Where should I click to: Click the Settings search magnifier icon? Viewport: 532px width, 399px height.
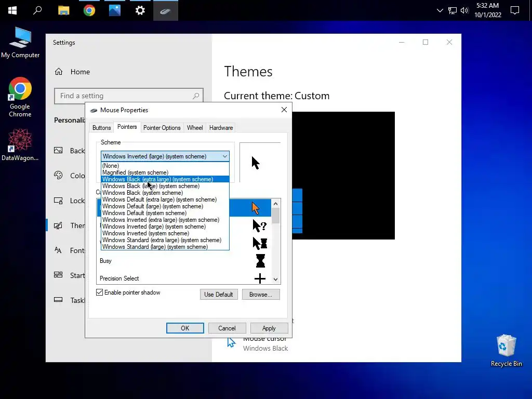pos(196,96)
